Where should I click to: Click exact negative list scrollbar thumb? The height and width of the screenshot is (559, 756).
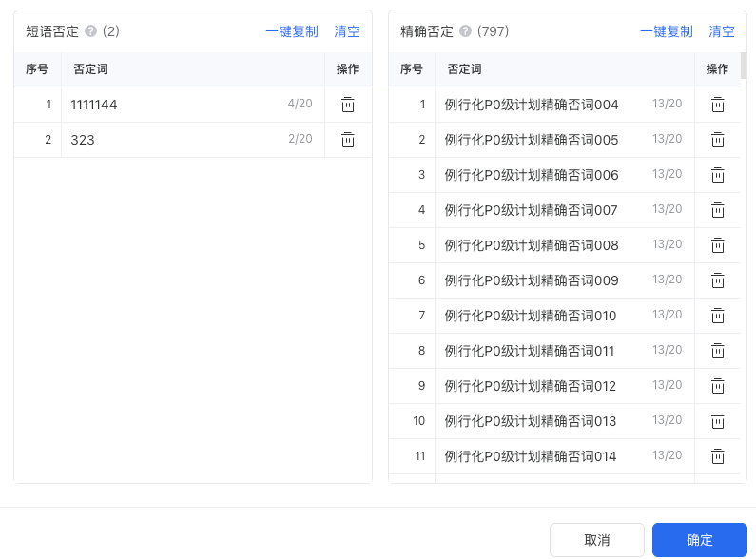(x=744, y=66)
